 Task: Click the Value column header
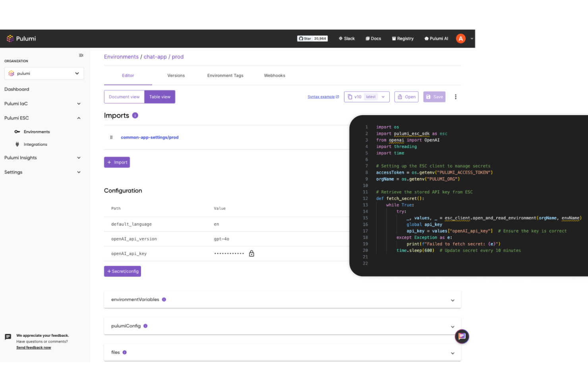[220, 209]
